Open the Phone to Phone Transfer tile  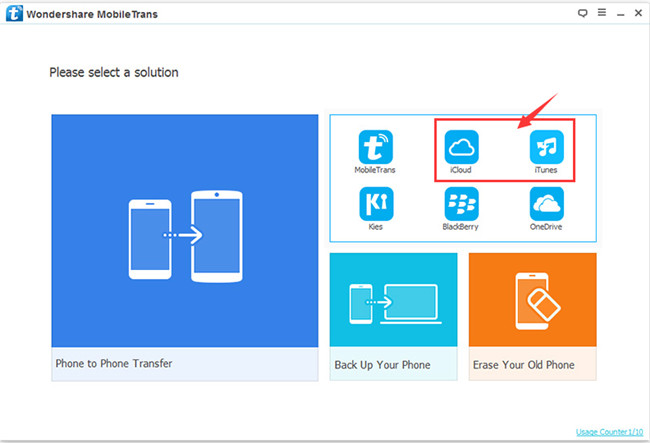tap(185, 248)
